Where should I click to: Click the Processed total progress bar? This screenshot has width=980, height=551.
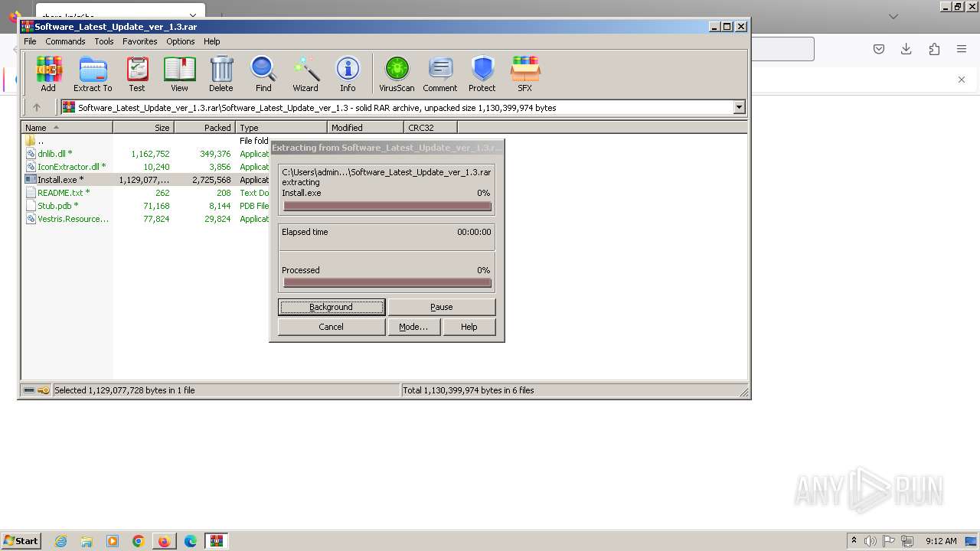[x=387, y=282]
